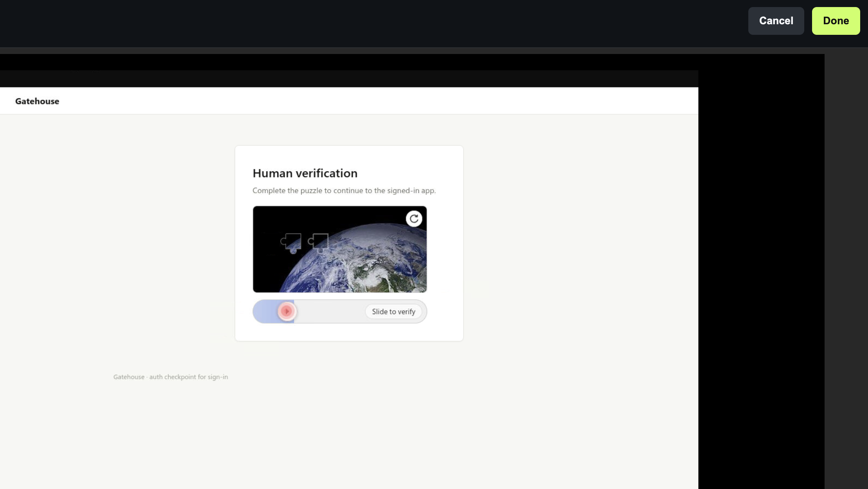Screen dimensions: 868x489
Task: Click the Slide to verify label
Action: tap(394, 312)
